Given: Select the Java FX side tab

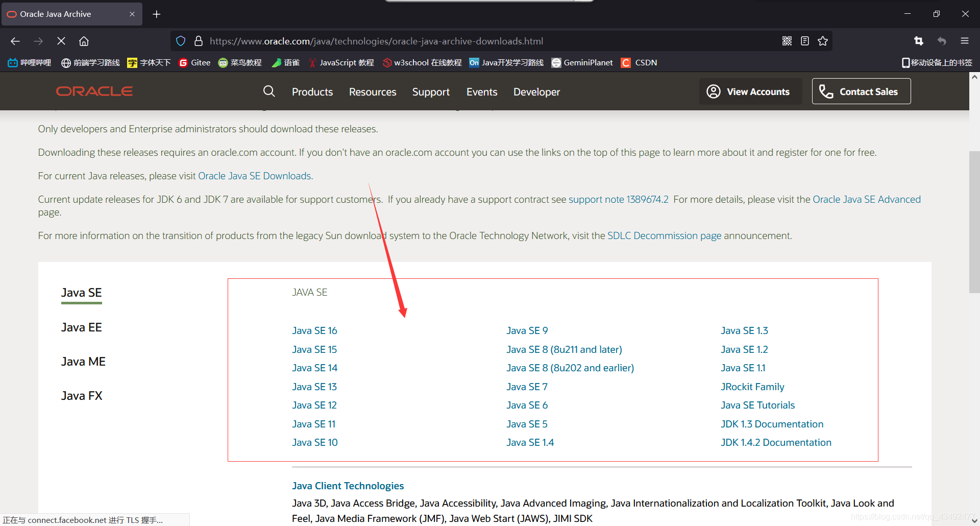Looking at the screenshot, I should click(x=82, y=396).
